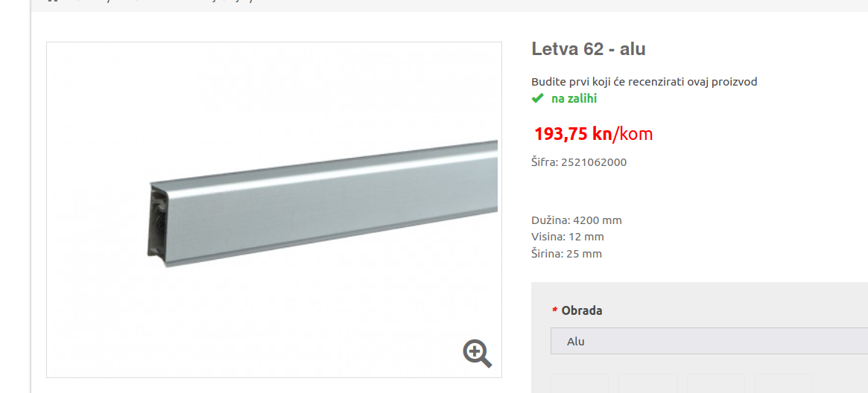The width and height of the screenshot is (868, 393).
Task: Select the fourth finish swatch below Obrada
Action: point(783,383)
